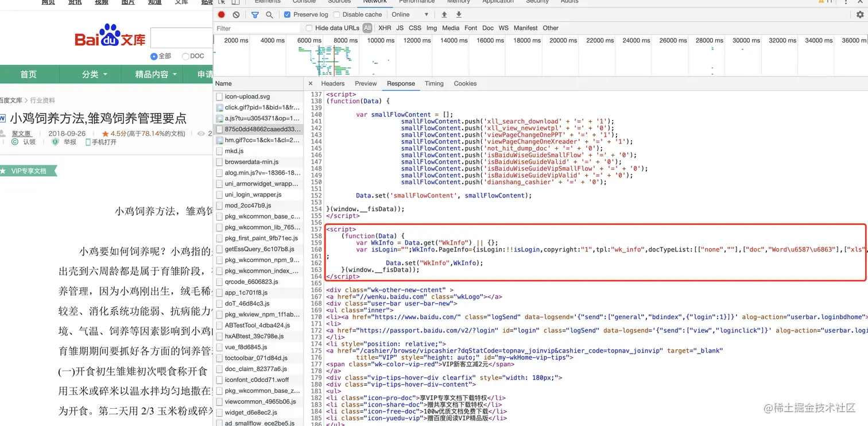Select request vue_f8d6845.js
The width and height of the screenshot is (868, 426).
(x=258, y=347)
